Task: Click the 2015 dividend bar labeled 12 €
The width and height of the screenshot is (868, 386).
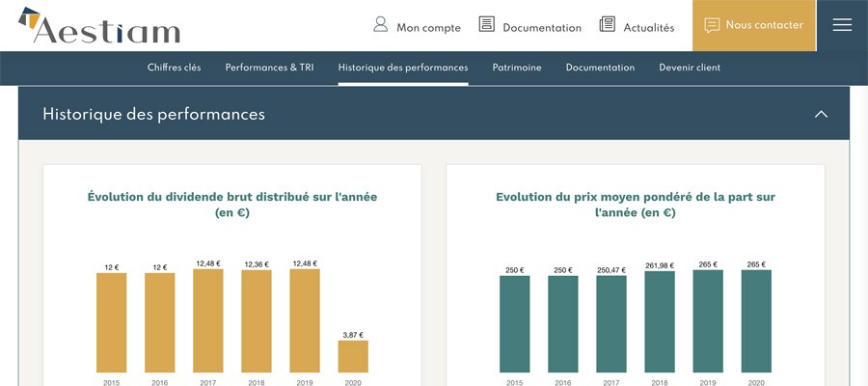Action: tap(111, 323)
